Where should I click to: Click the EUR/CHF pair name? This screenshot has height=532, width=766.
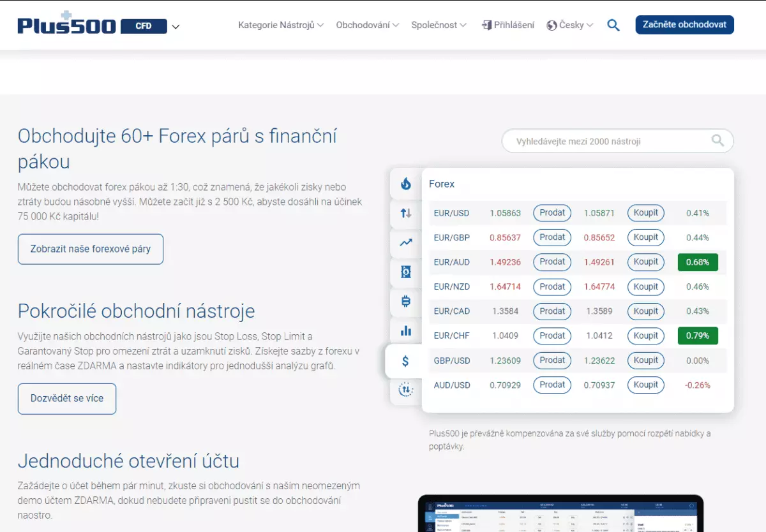[x=451, y=336]
